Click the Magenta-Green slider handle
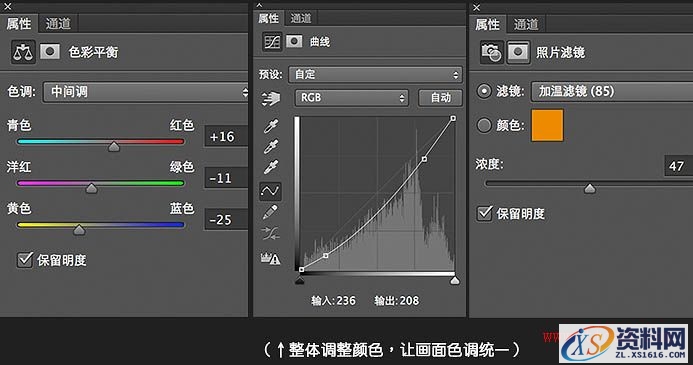 coord(91,188)
